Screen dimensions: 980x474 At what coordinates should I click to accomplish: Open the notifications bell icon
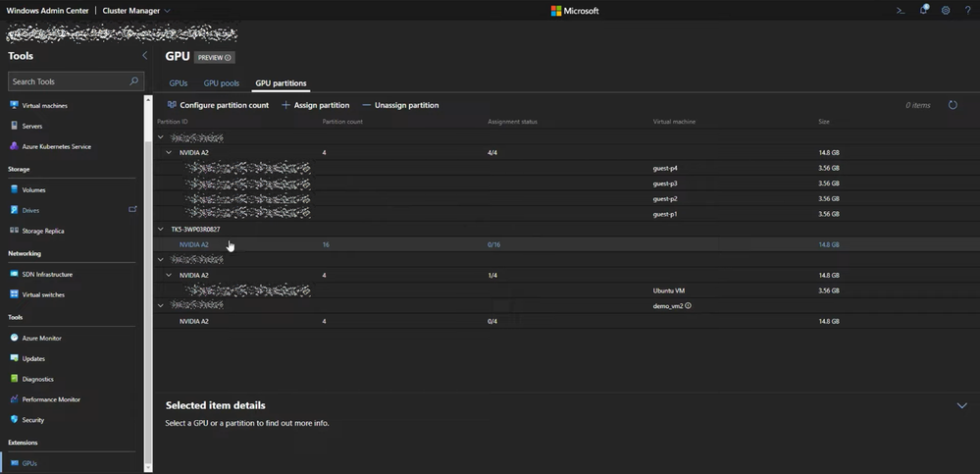coord(924,10)
